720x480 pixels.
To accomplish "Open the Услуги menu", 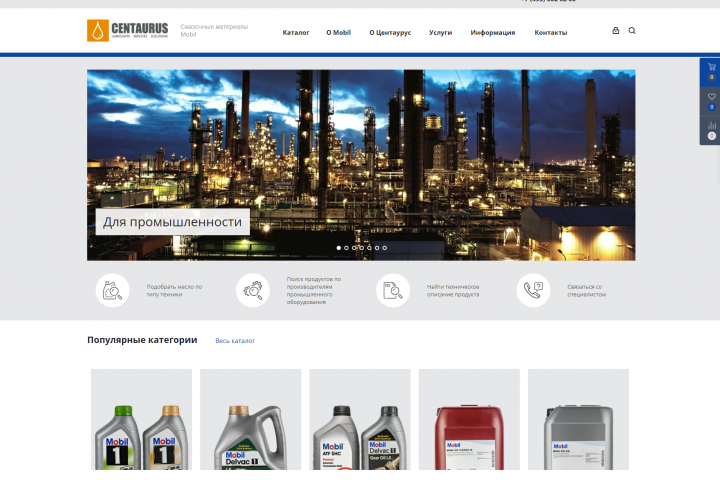I will pos(440,33).
